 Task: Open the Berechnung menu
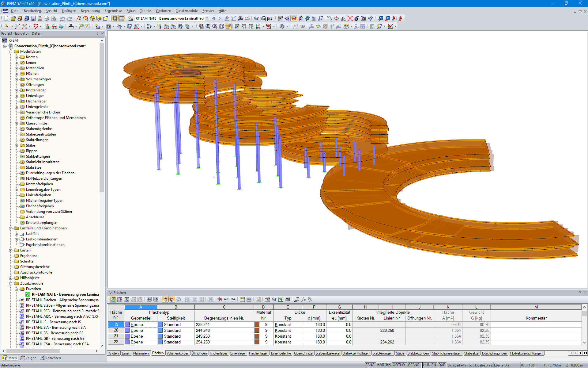[x=90, y=11]
